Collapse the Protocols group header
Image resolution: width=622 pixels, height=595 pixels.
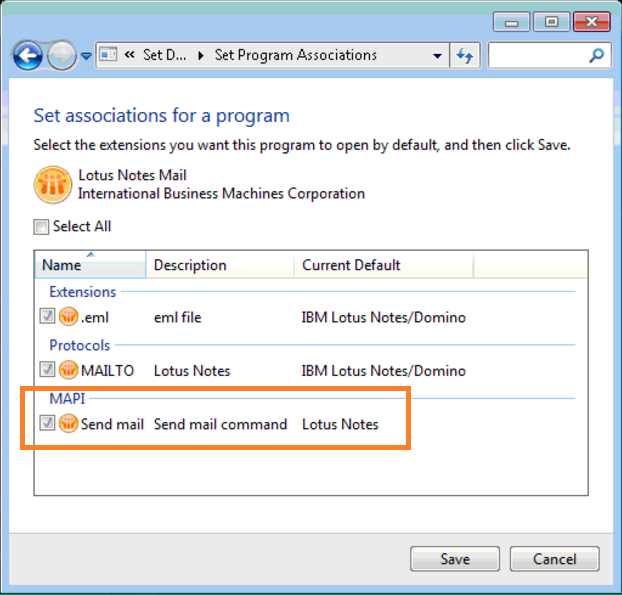[79, 345]
